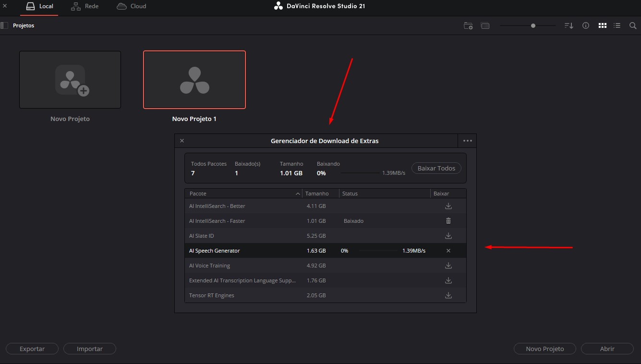Click the Importar button
641x364 pixels.
[x=90, y=349]
